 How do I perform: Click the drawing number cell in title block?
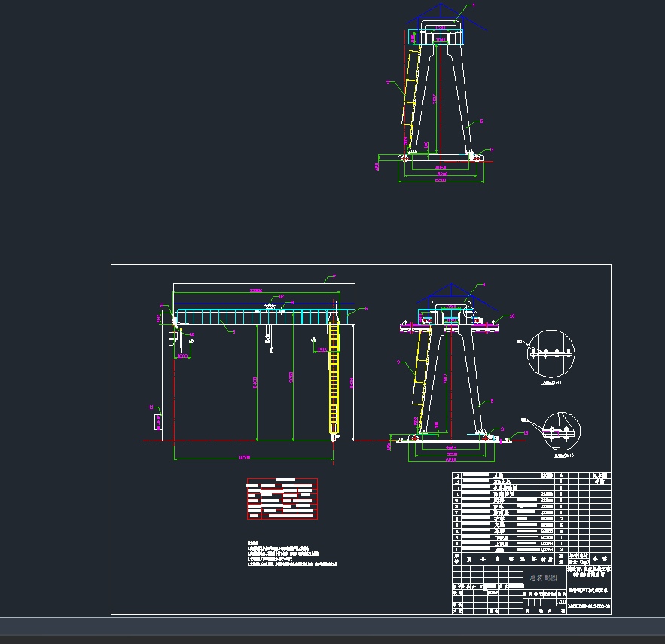coord(588,606)
